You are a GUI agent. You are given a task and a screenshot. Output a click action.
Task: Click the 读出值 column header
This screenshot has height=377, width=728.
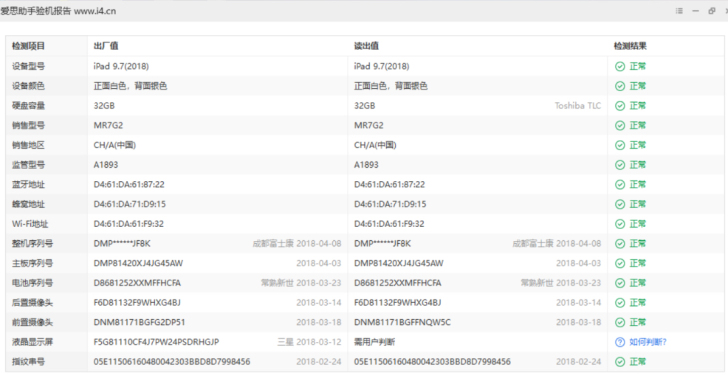tap(366, 46)
